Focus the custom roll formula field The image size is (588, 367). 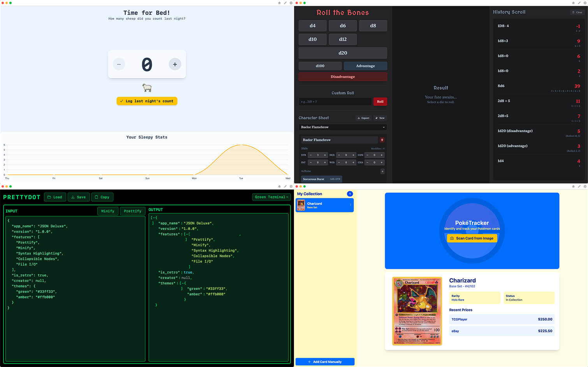[x=334, y=101]
